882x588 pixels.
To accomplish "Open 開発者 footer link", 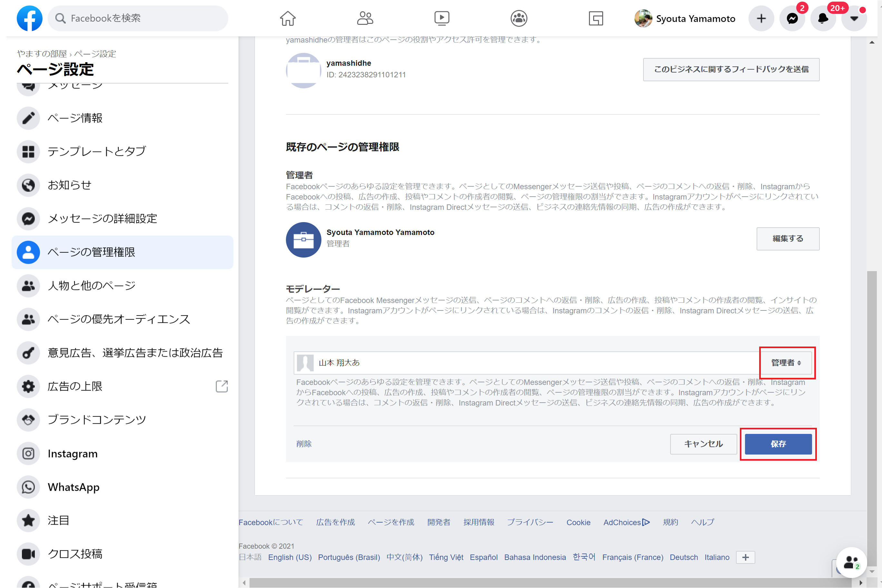I will (x=439, y=522).
